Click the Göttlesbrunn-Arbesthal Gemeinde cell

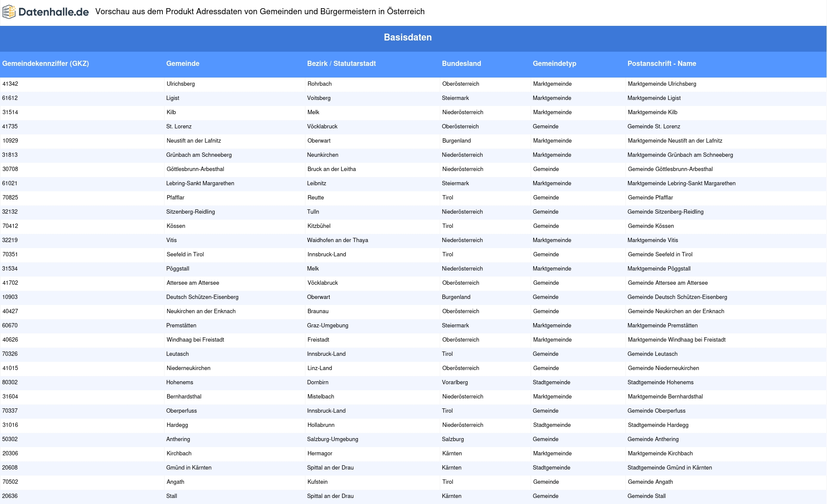(235, 169)
